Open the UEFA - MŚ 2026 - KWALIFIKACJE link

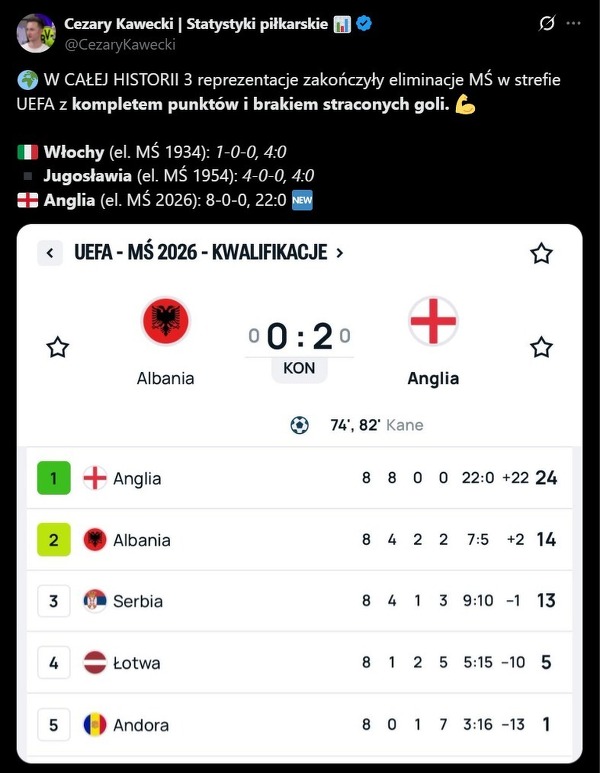click(x=200, y=253)
